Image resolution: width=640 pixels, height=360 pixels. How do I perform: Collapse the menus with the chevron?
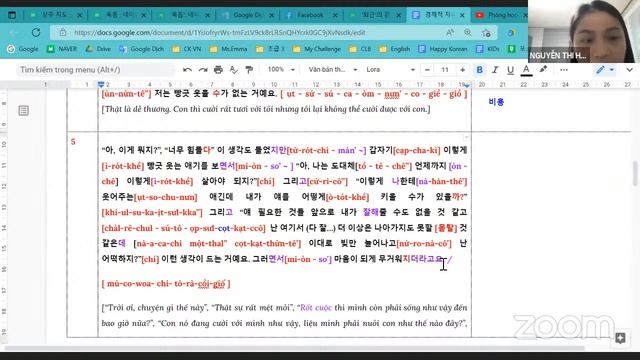(629, 70)
